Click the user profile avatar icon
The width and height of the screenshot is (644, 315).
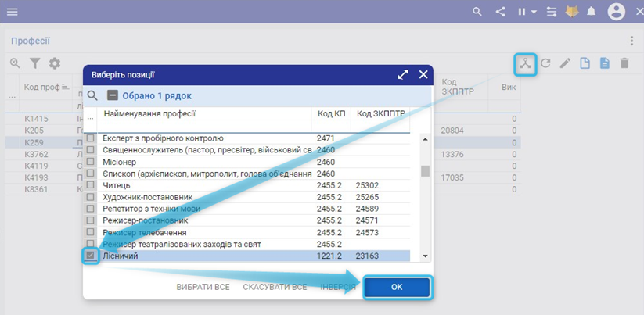pos(617,12)
